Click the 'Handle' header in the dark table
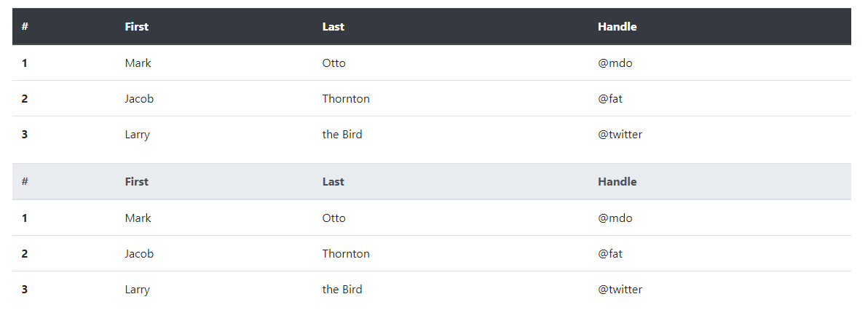This screenshot has width=868, height=318. pos(617,27)
